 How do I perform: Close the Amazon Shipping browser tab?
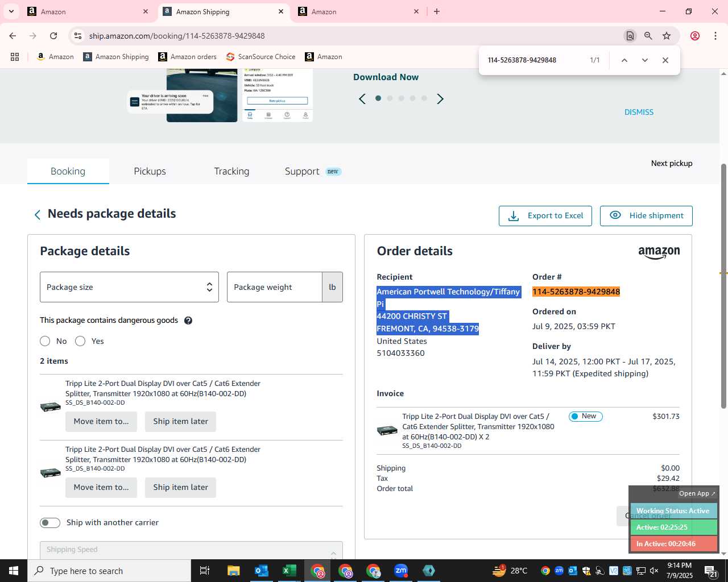[281, 11]
